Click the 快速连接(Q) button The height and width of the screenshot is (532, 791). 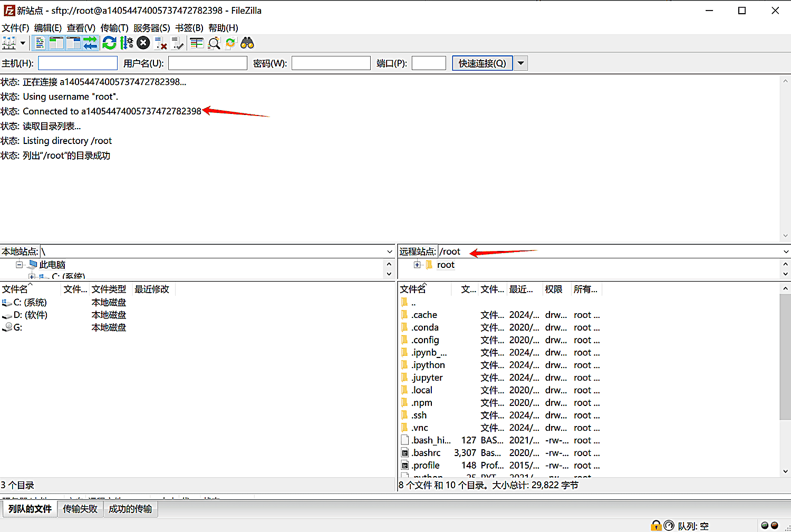pyautogui.click(x=482, y=63)
